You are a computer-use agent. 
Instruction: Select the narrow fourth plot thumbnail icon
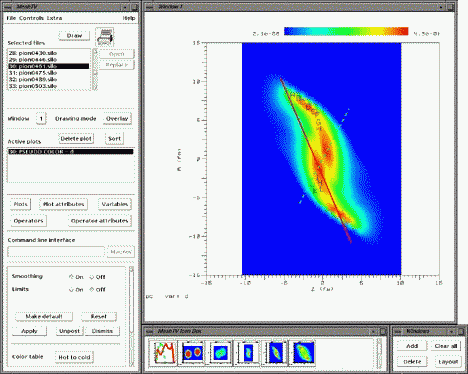pyautogui.click(x=247, y=352)
